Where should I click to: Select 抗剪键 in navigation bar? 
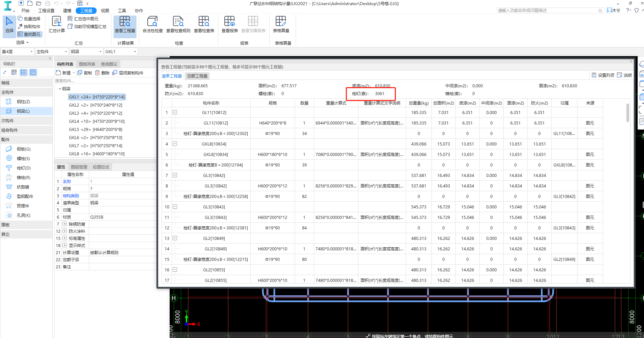pos(23,187)
